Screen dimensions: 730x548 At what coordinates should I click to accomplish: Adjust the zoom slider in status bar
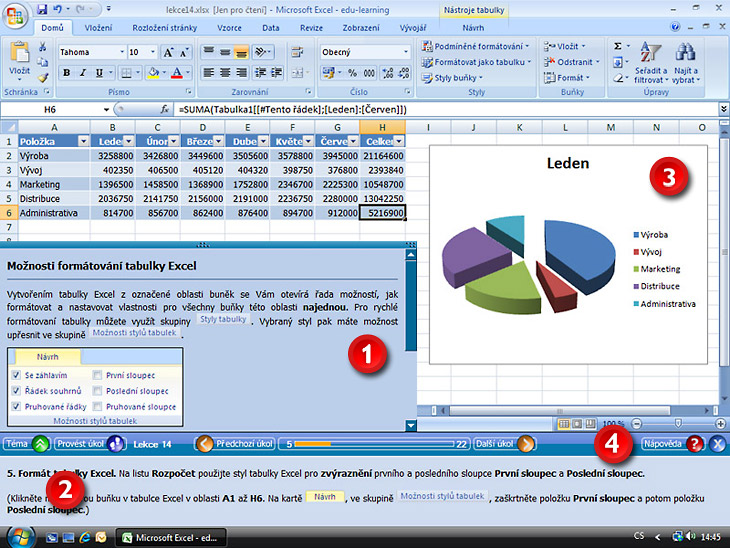(x=678, y=424)
